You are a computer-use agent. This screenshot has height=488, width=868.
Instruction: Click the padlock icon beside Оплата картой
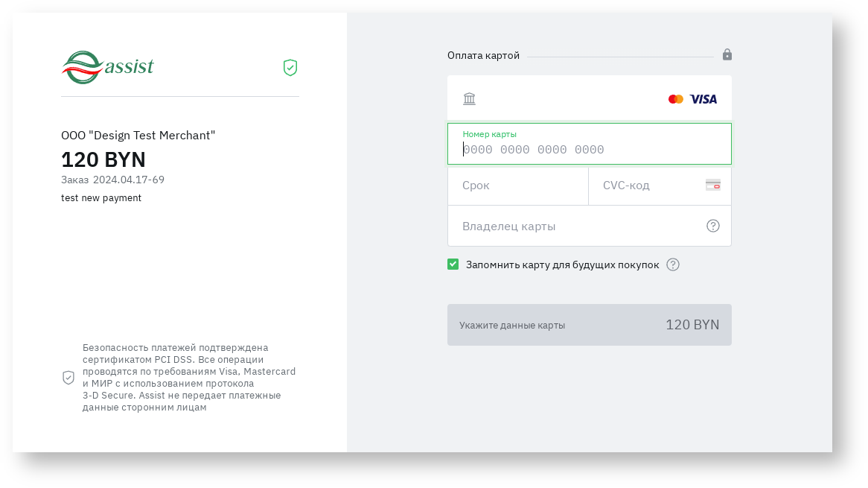click(727, 55)
